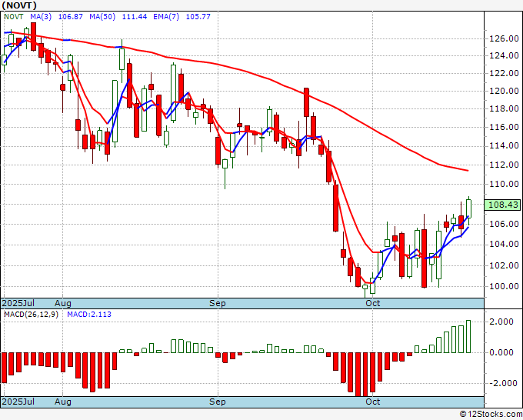The image size is (523, 420).
Task: Click the (NOVT) chart title
Action: (19, 5)
